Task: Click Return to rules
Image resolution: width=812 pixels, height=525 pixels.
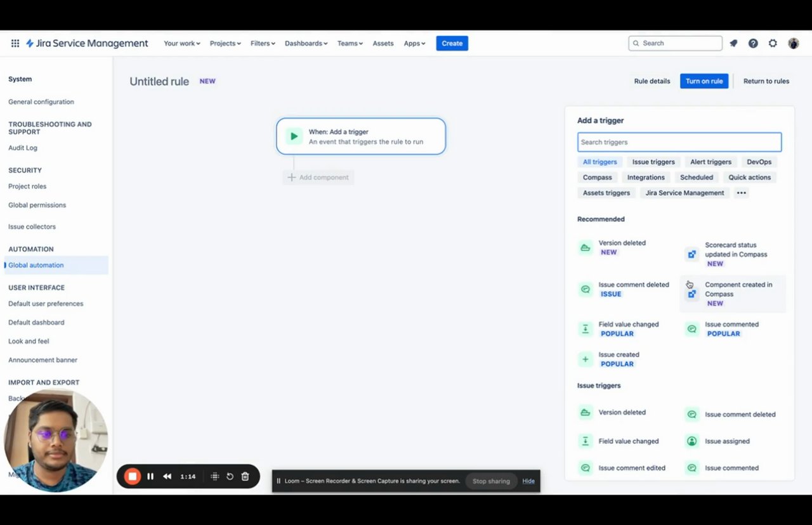Action: (766, 81)
